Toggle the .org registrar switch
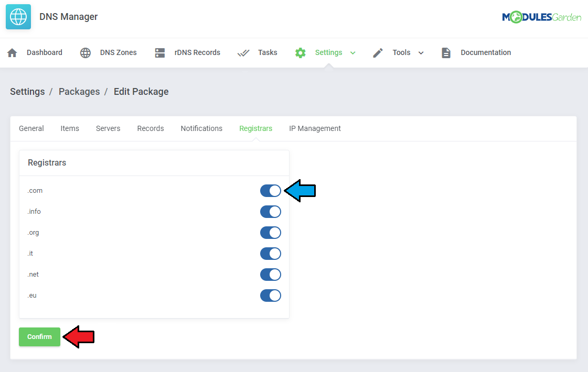This screenshot has width=588, height=372. (270, 233)
